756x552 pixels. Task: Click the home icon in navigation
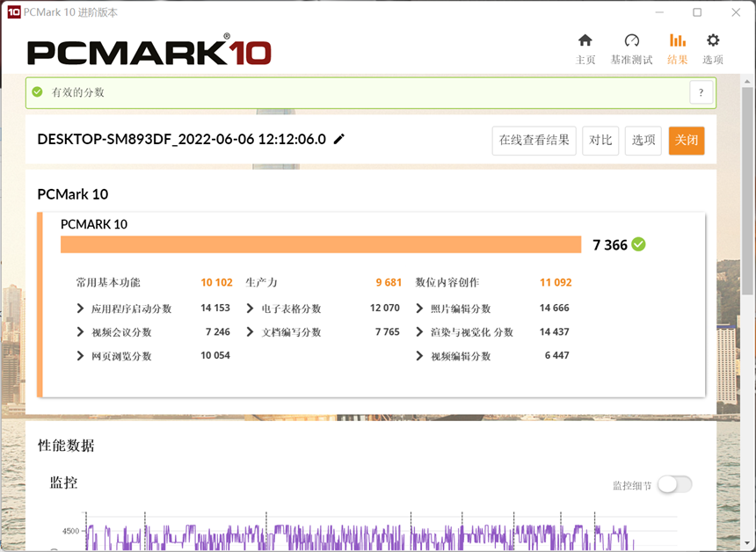(x=585, y=40)
